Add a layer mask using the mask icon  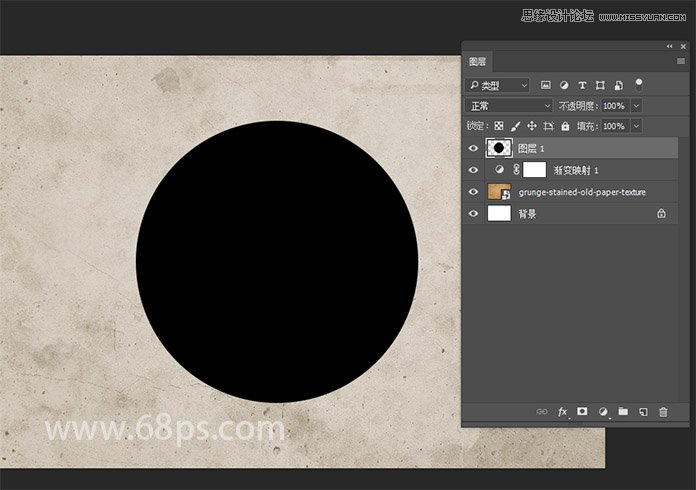[x=583, y=411]
